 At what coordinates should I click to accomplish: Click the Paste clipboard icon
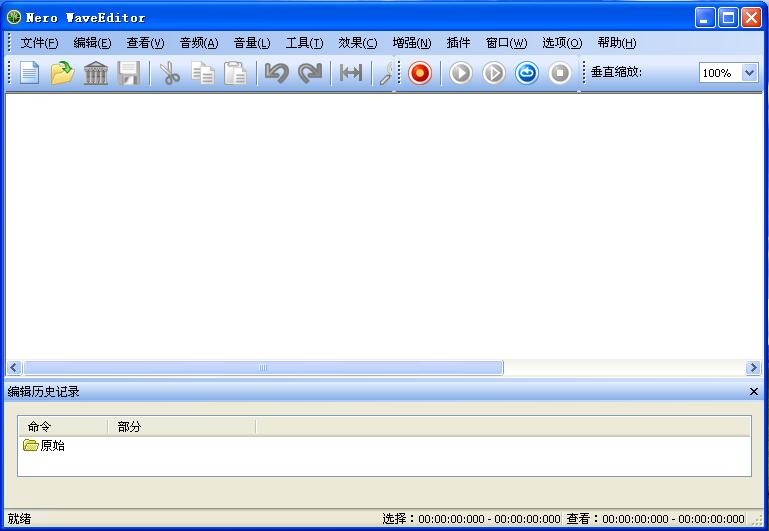(235, 73)
